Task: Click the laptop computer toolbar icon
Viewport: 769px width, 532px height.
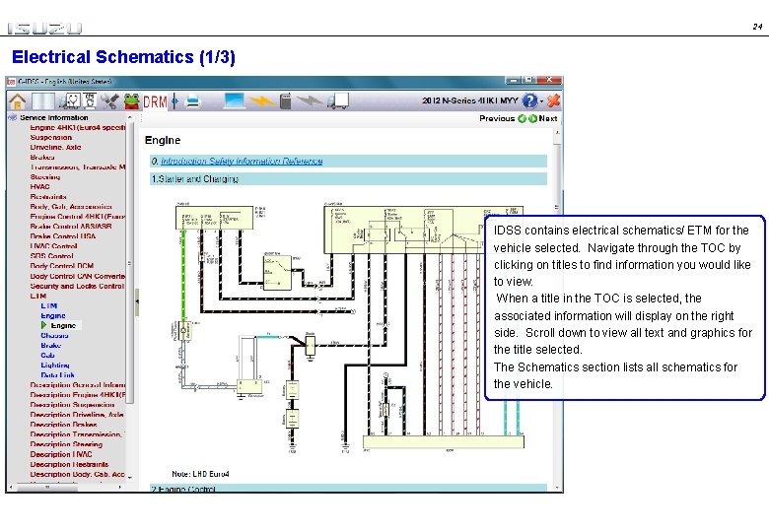Action: (x=235, y=100)
